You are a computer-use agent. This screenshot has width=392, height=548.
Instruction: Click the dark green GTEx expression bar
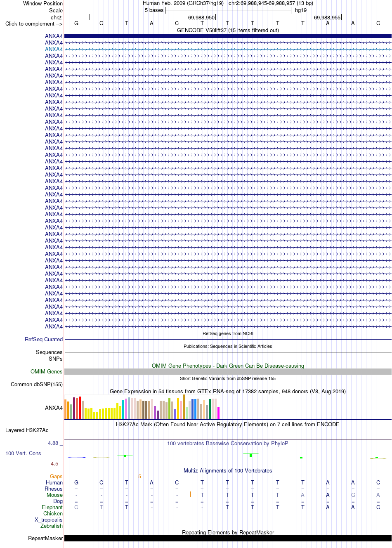tap(210, 409)
